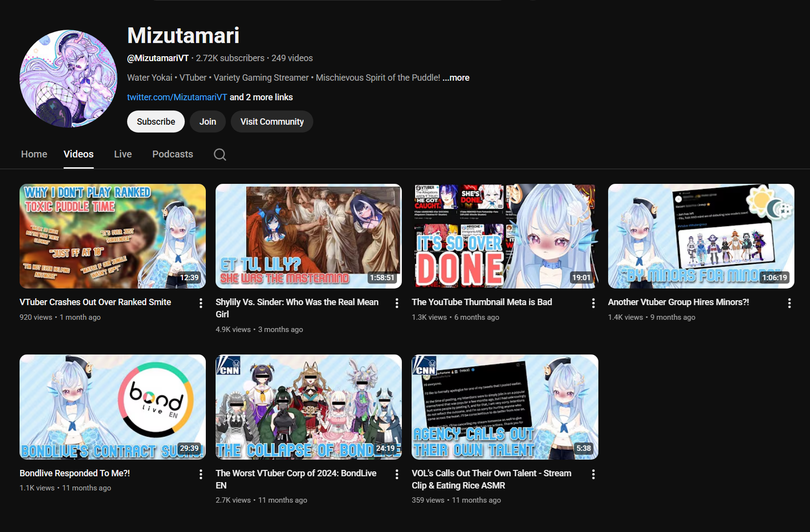Image resolution: width=810 pixels, height=532 pixels.
Task: Click the '2.72K subscribers' count
Action: [230, 58]
